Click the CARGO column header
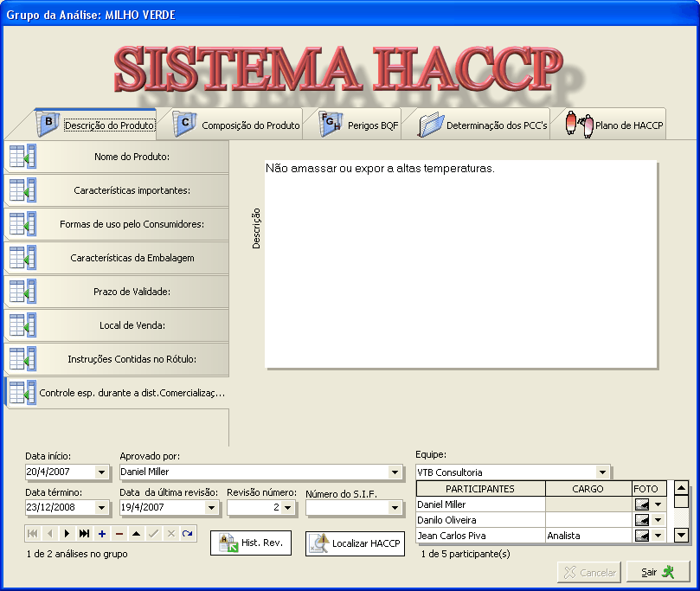 (588, 489)
